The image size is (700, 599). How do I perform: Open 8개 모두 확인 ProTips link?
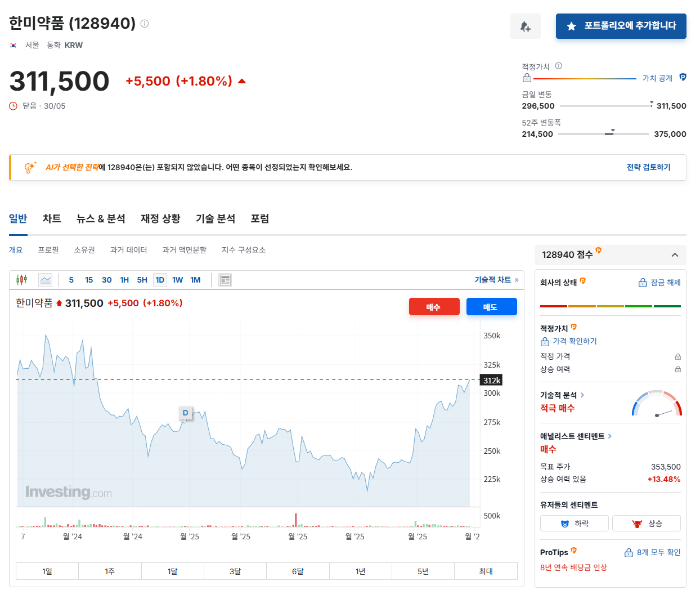click(653, 552)
